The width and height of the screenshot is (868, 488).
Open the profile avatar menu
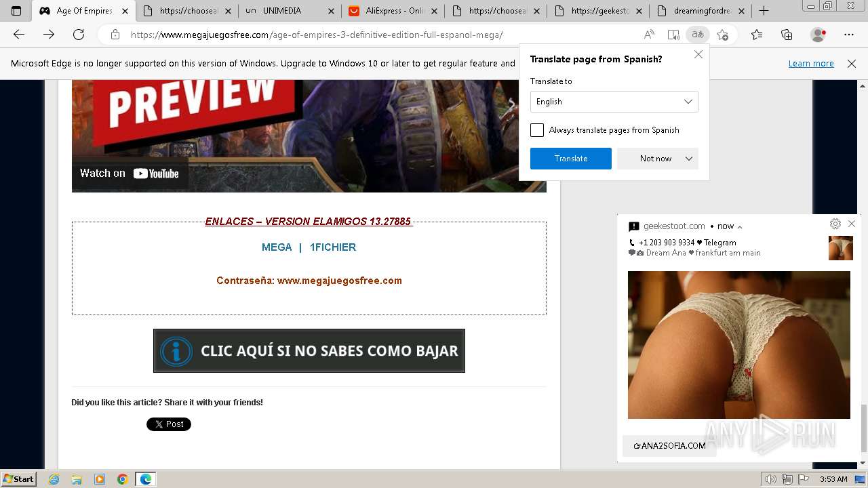coord(818,35)
